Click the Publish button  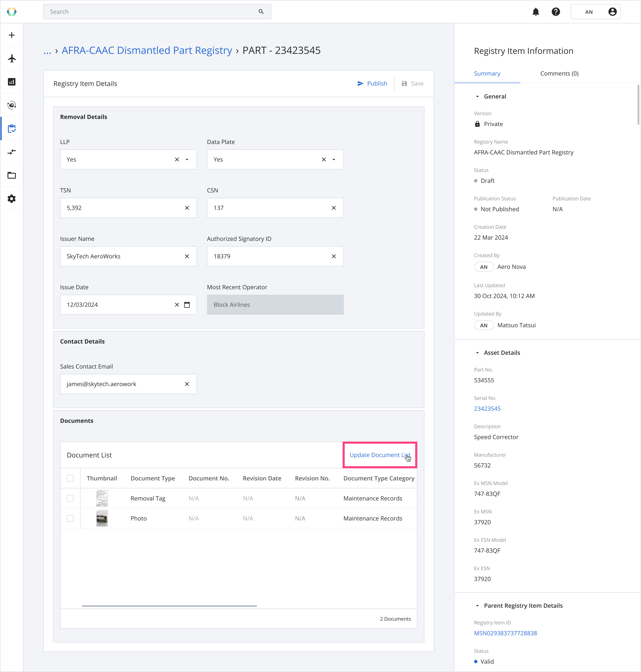pos(372,84)
